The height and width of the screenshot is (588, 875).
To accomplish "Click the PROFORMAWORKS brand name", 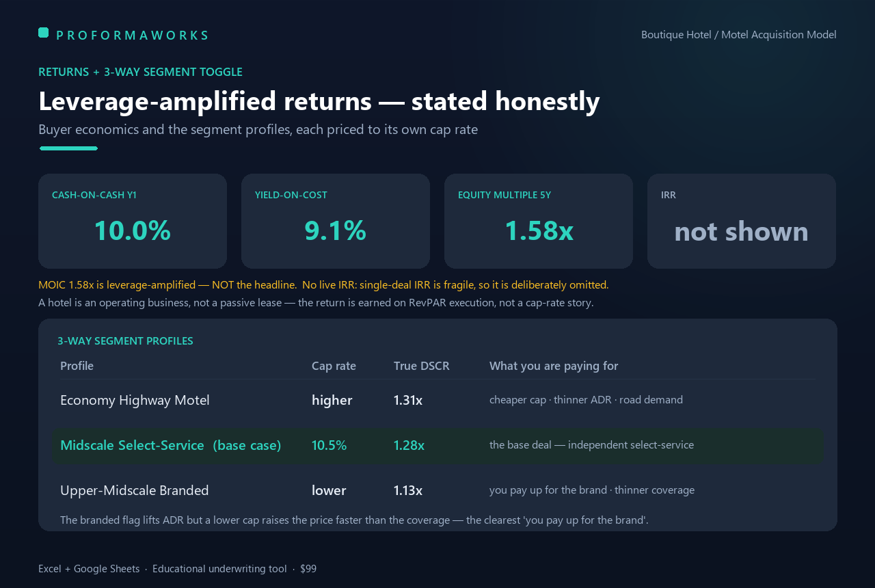I will [132, 36].
